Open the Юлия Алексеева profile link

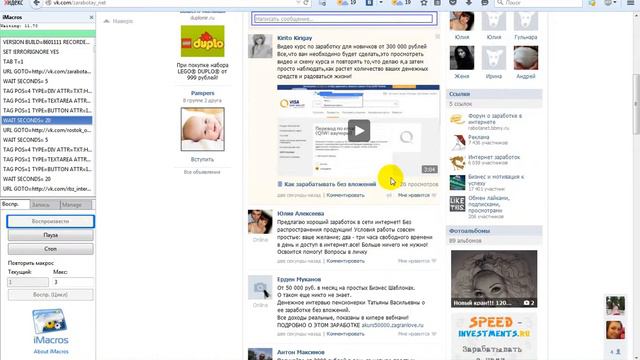300,213
